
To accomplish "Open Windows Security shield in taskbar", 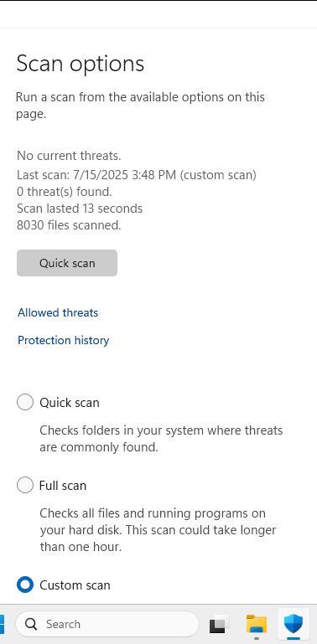I will point(294,624).
